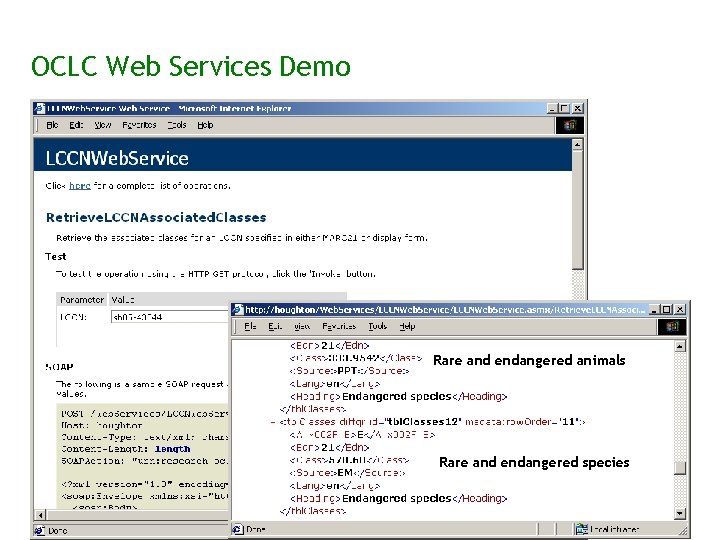Open Favorites menu in LCCNWebService window
Screen dimensions: 720x540
tap(139, 125)
